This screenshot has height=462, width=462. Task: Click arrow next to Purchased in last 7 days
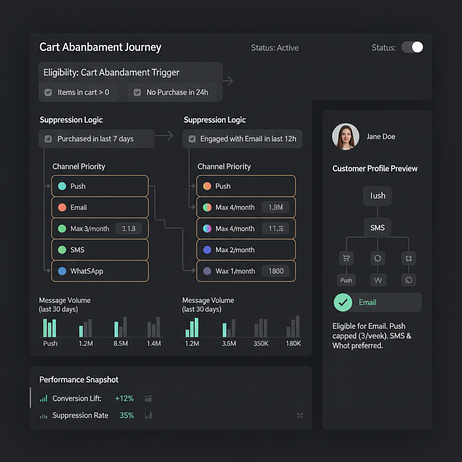click(164, 135)
